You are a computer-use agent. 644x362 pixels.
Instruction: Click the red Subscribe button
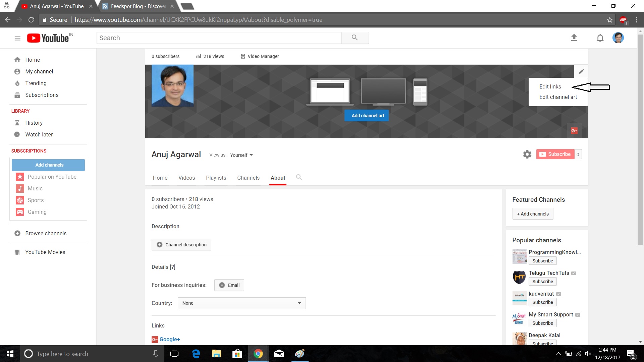[555, 154]
